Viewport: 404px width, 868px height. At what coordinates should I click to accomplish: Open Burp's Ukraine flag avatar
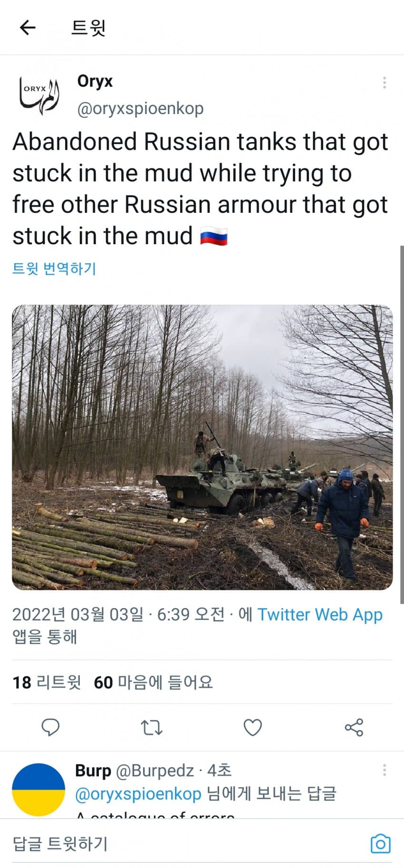click(x=38, y=790)
